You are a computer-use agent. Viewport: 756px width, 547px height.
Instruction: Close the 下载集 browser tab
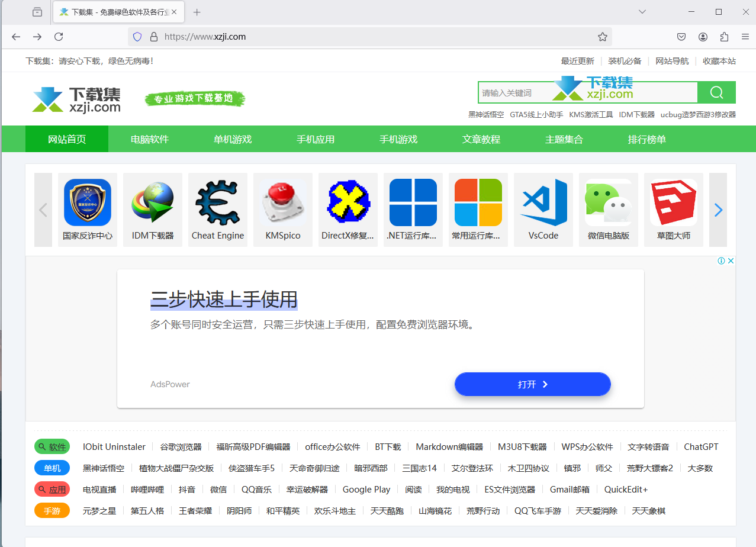tap(174, 12)
